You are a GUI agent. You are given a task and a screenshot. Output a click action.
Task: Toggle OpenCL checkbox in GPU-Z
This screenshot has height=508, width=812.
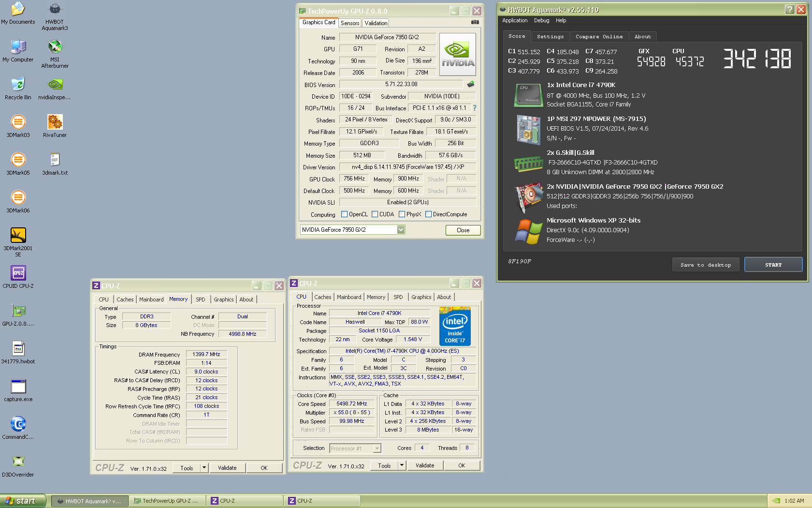pyautogui.click(x=344, y=214)
